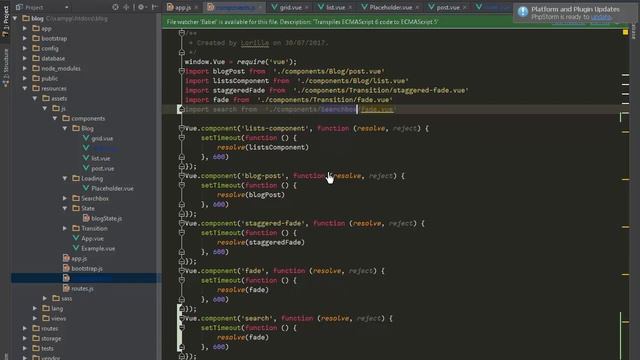The image size is (640, 360).
Task: Click 'resolve(blogPost)' in the code editor
Action: [251, 195]
